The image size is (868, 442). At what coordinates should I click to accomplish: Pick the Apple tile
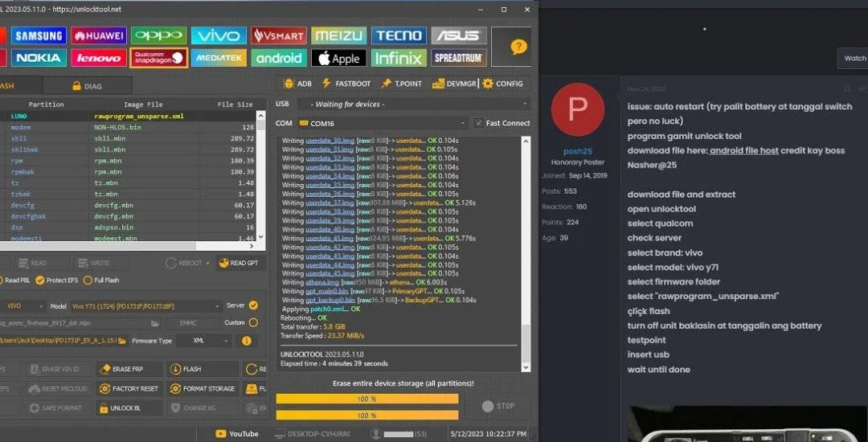point(339,58)
